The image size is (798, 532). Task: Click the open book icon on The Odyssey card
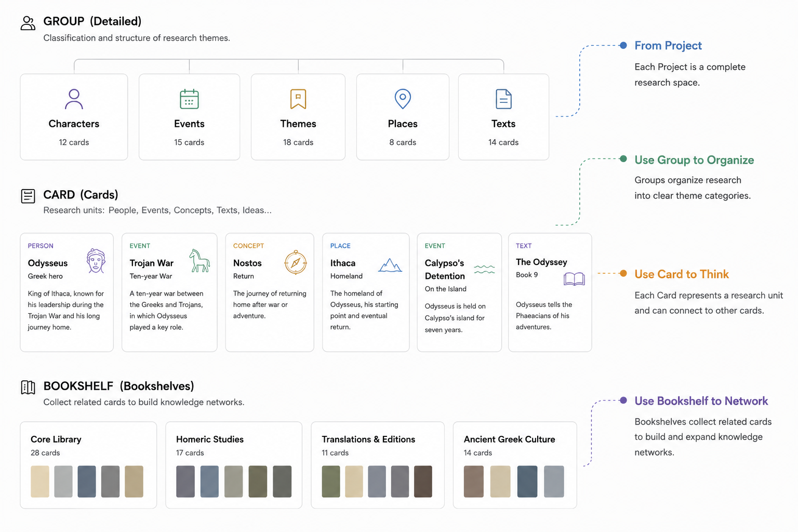[574, 279]
